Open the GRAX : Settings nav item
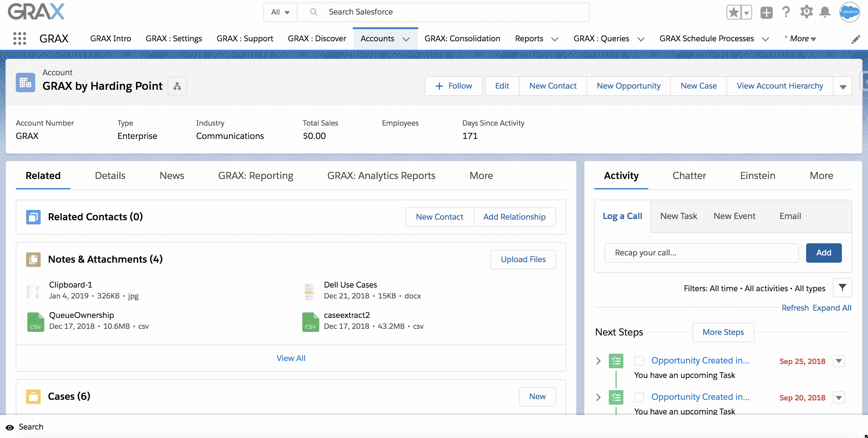The width and height of the screenshot is (868, 438). [x=174, y=39]
